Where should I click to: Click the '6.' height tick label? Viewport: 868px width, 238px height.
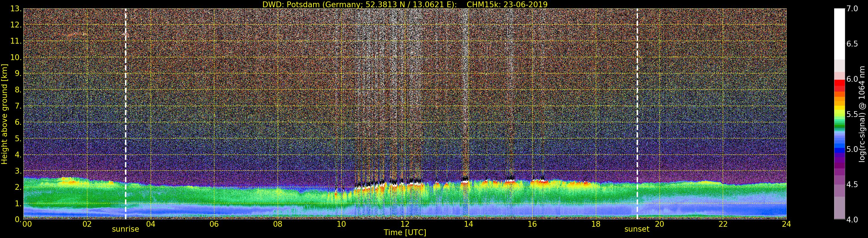[18, 122]
